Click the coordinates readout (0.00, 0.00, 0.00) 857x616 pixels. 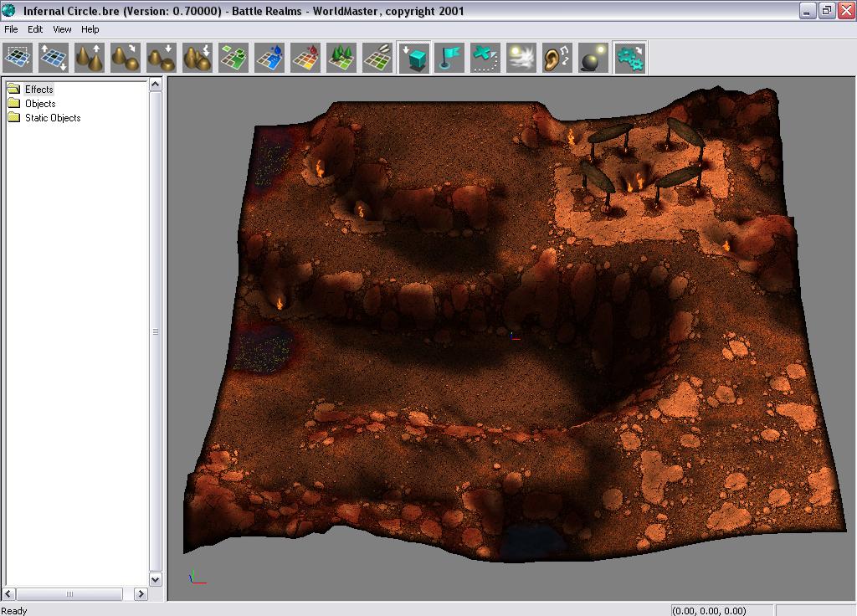tap(709, 610)
